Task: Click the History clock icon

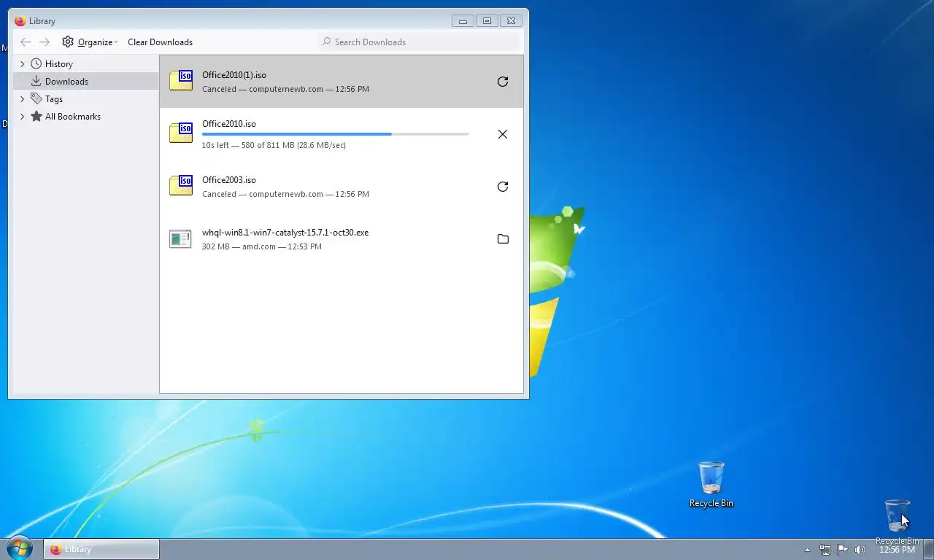Action: [36, 64]
